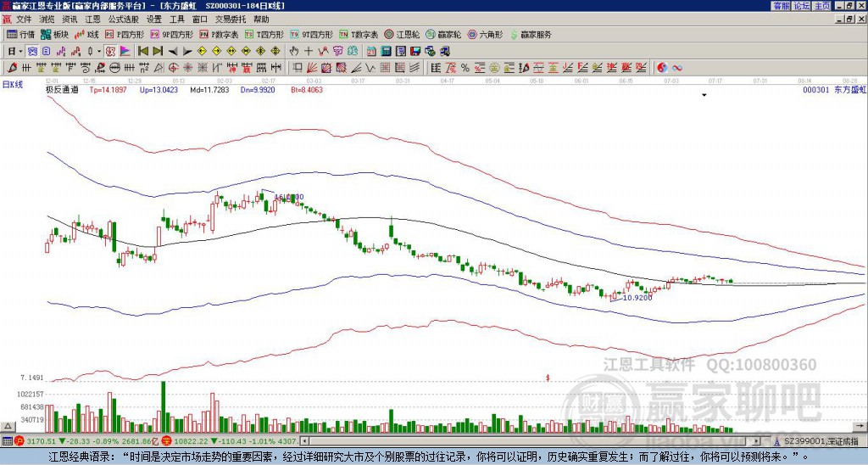
Task: Open the 六角形 hexagon tool
Action: click(x=486, y=34)
